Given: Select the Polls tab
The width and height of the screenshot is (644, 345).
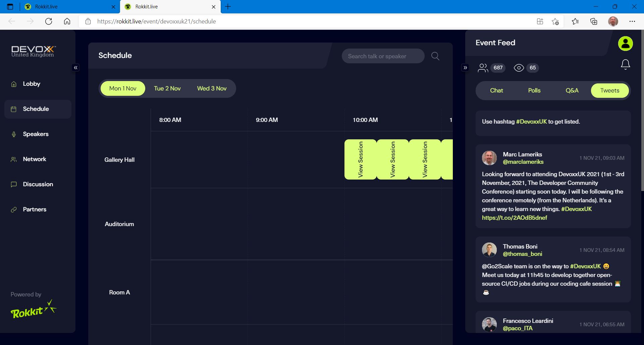Looking at the screenshot, I should (x=534, y=90).
